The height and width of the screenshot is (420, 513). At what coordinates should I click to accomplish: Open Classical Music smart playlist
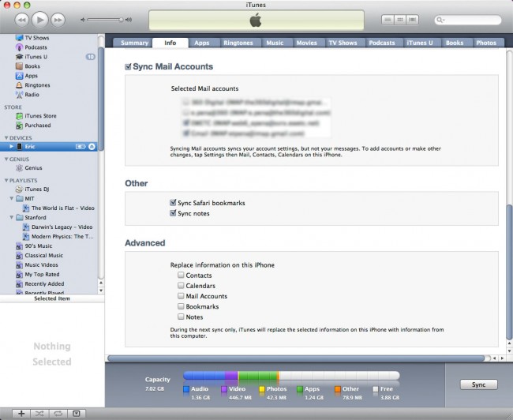click(x=44, y=255)
